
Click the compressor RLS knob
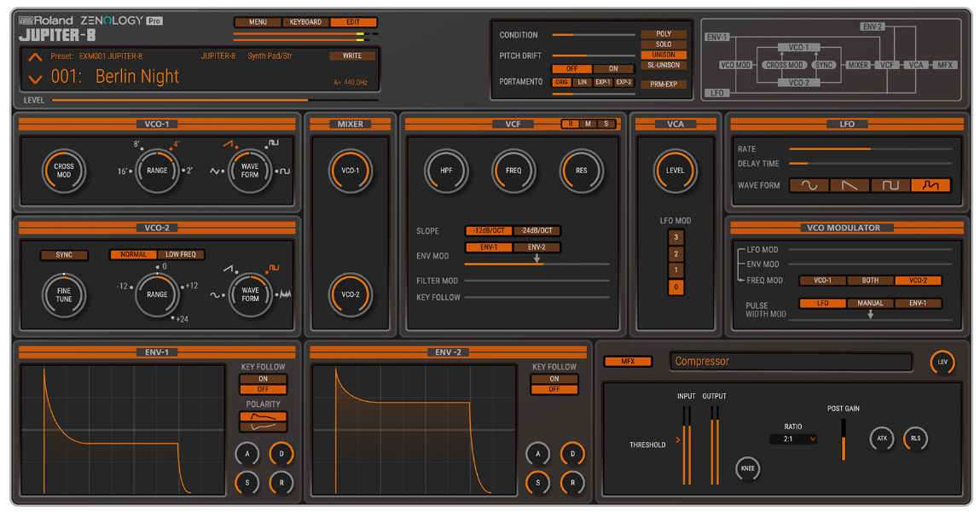(x=916, y=439)
